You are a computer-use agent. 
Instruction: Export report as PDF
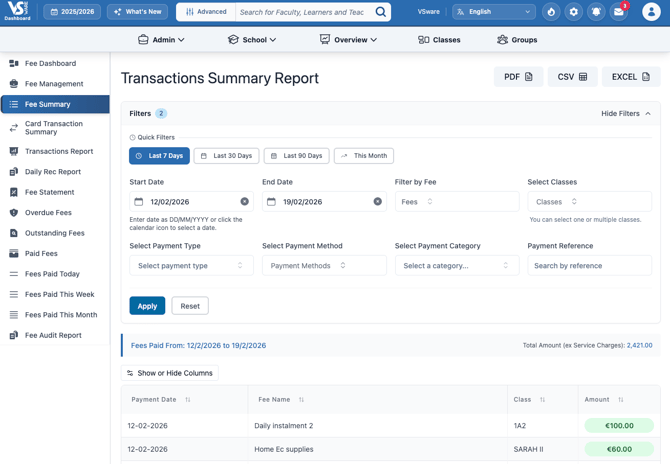click(x=518, y=77)
